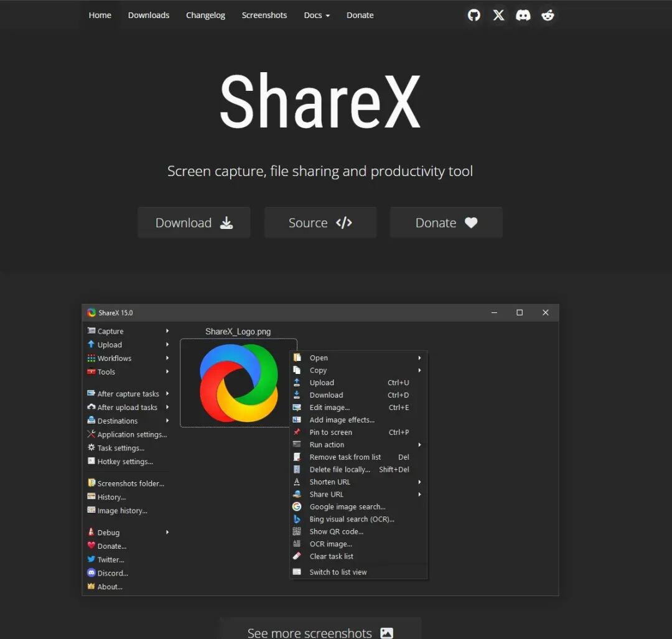Image resolution: width=672 pixels, height=639 pixels.
Task: Click the Bing visual search icon
Action: (297, 519)
